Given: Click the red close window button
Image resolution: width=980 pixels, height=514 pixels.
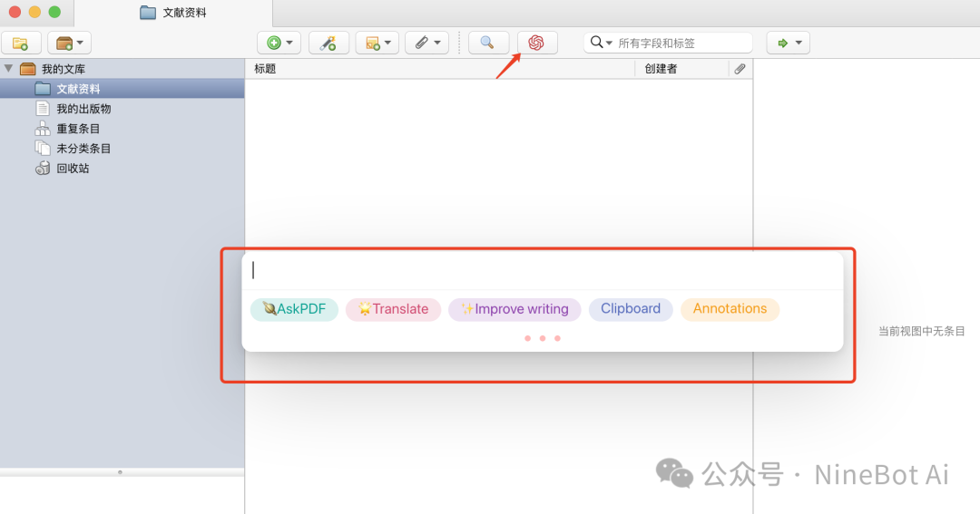Looking at the screenshot, I should (x=15, y=12).
